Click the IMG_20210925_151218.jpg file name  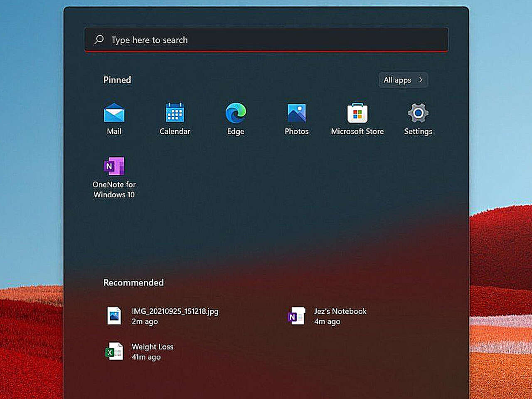(x=175, y=311)
